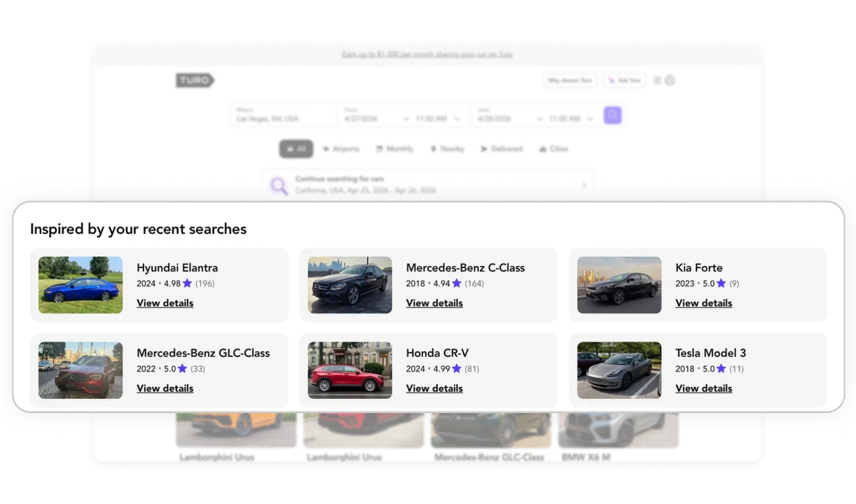Select the All tab
This screenshot has width=856, height=504.
[296, 149]
